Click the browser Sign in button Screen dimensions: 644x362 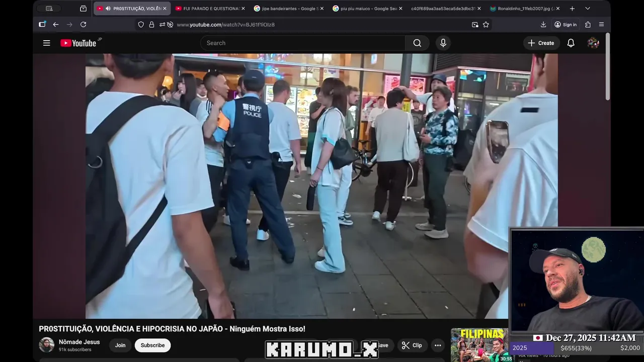pyautogui.click(x=566, y=25)
